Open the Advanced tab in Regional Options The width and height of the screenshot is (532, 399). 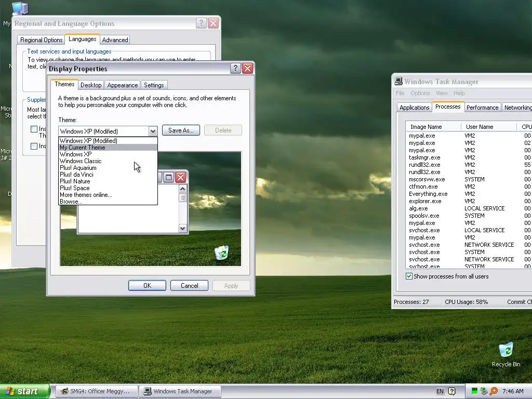115,39
